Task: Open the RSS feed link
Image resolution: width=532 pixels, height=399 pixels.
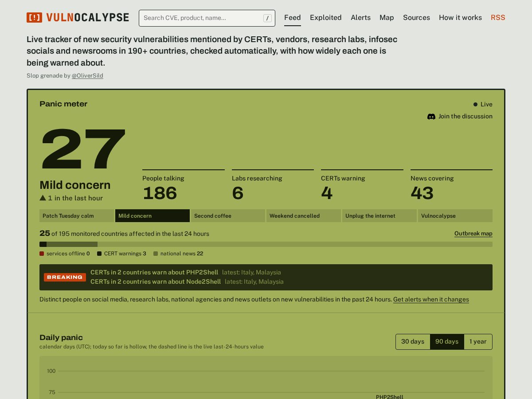Action: click(x=498, y=18)
